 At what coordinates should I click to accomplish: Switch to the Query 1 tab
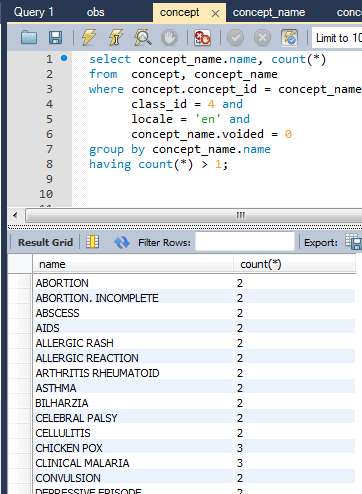[34, 12]
